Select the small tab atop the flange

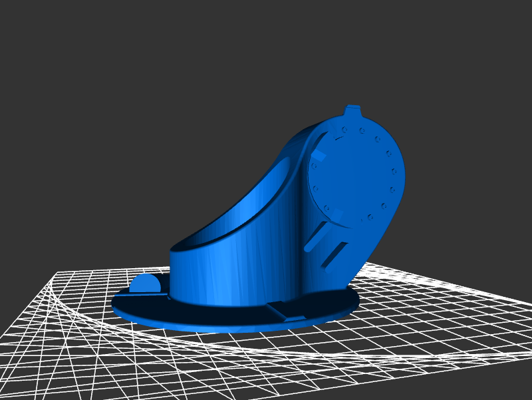[352, 110]
